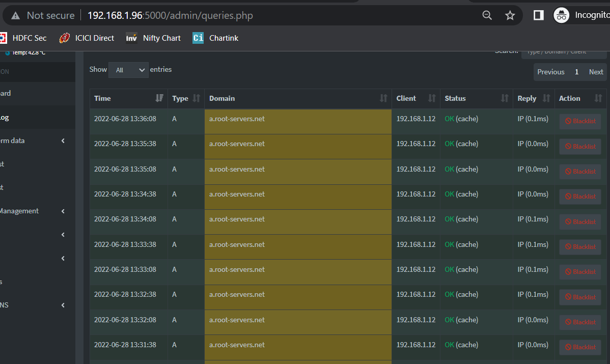This screenshot has height=364, width=610.
Task: Open Chartink bookmark
Action: click(216, 38)
